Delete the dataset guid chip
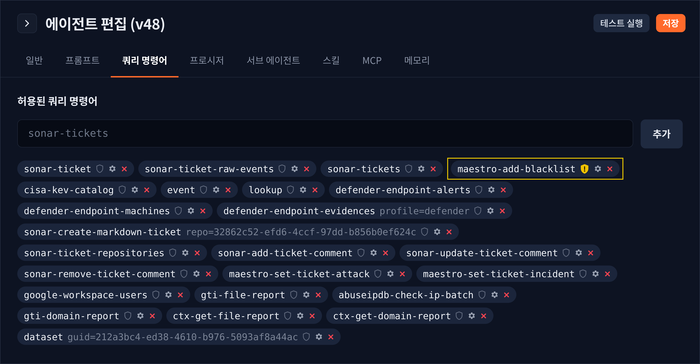The height and width of the screenshot is (364, 700). click(x=331, y=337)
